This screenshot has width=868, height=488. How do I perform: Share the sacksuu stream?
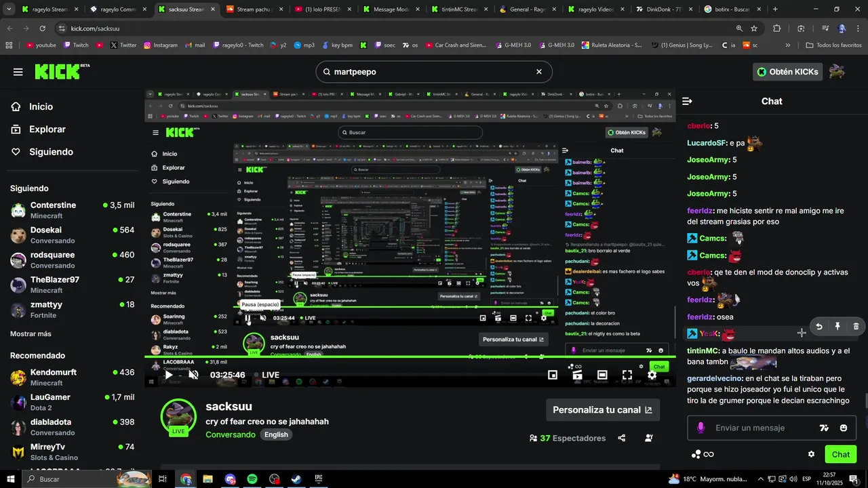[x=622, y=439]
